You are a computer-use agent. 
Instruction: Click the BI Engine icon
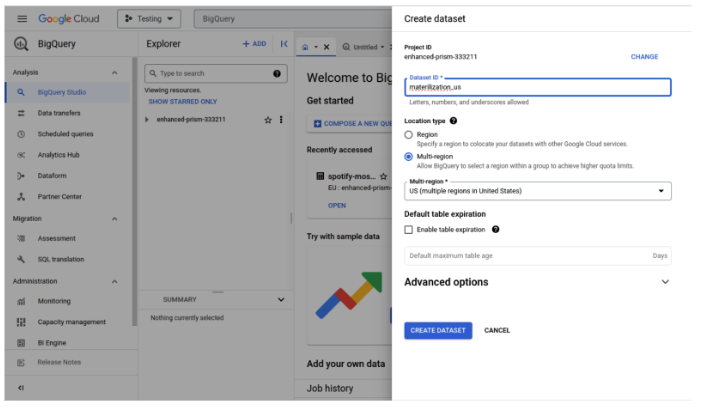pos(21,343)
